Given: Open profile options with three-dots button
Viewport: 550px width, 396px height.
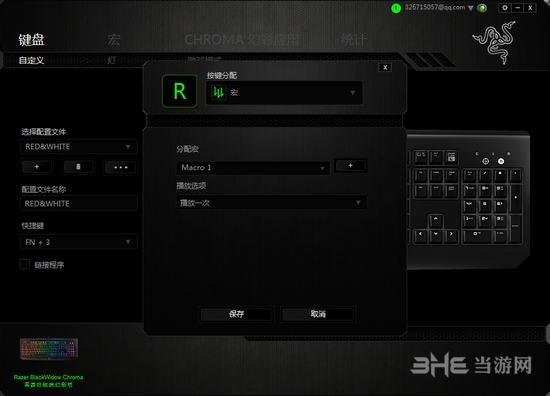Looking at the screenshot, I should (x=120, y=167).
